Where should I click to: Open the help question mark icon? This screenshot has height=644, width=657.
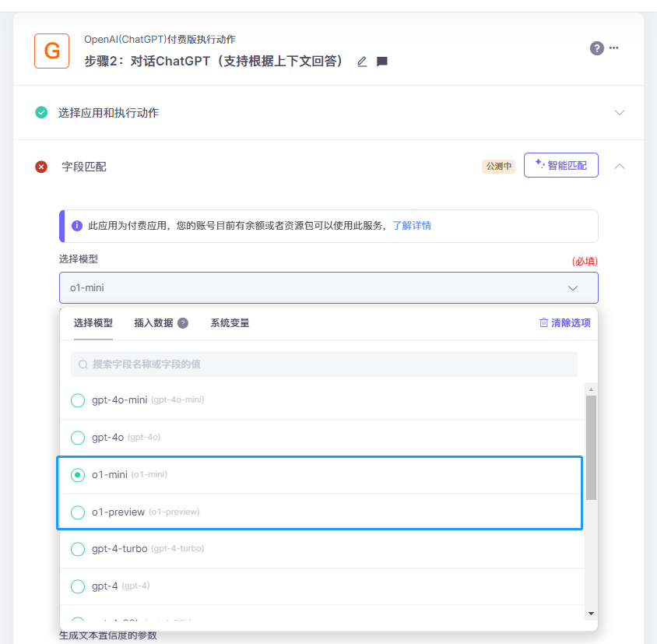tap(596, 48)
